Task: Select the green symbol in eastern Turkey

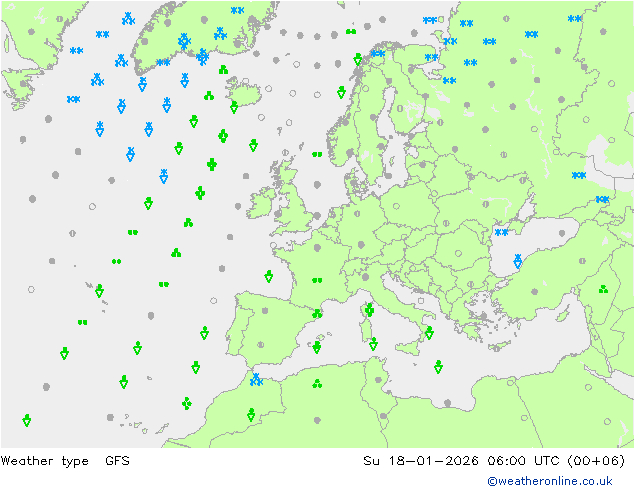Action: coord(603,289)
